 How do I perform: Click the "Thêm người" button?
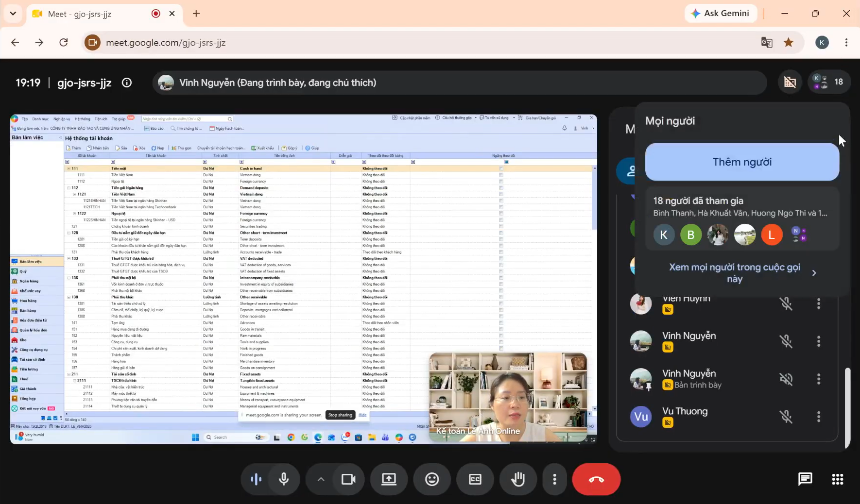742,162
